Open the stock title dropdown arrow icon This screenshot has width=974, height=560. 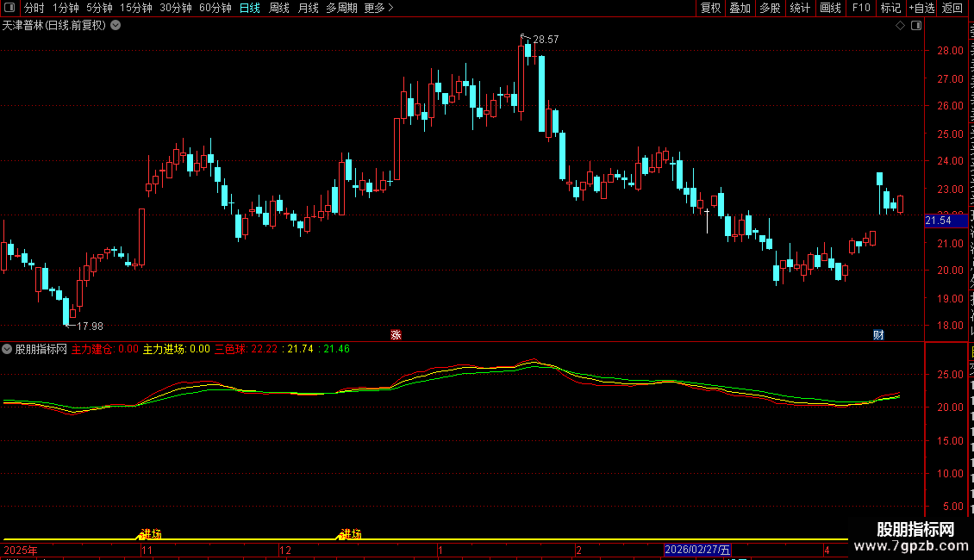click(x=116, y=26)
